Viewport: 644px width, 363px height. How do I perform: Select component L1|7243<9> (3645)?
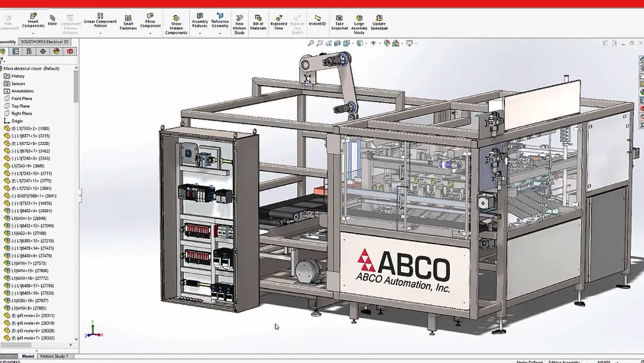point(24,166)
